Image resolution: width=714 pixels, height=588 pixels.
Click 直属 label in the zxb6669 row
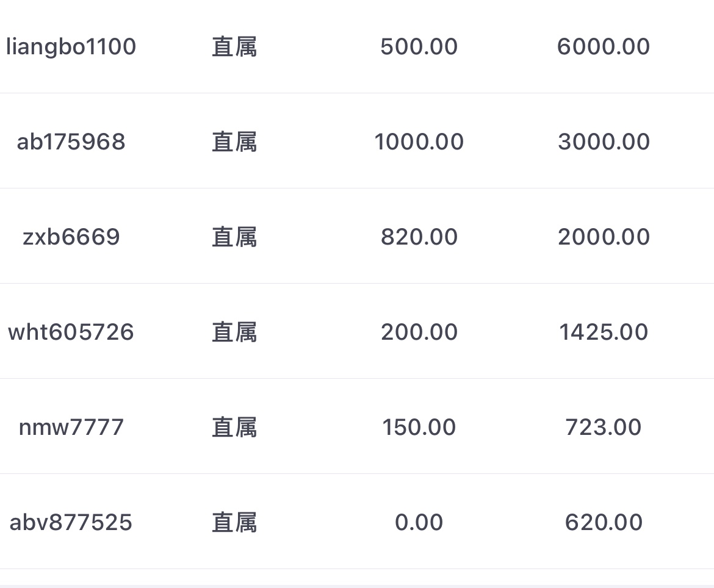coord(234,237)
